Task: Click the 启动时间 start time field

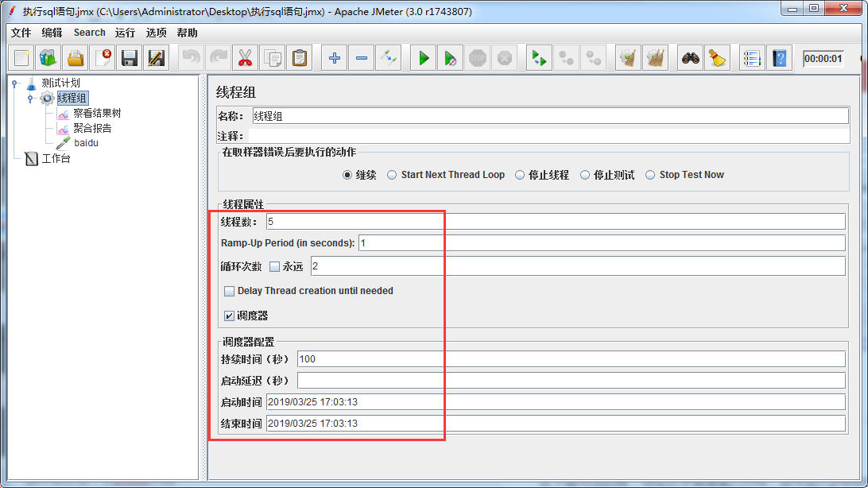Action: click(556, 402)
